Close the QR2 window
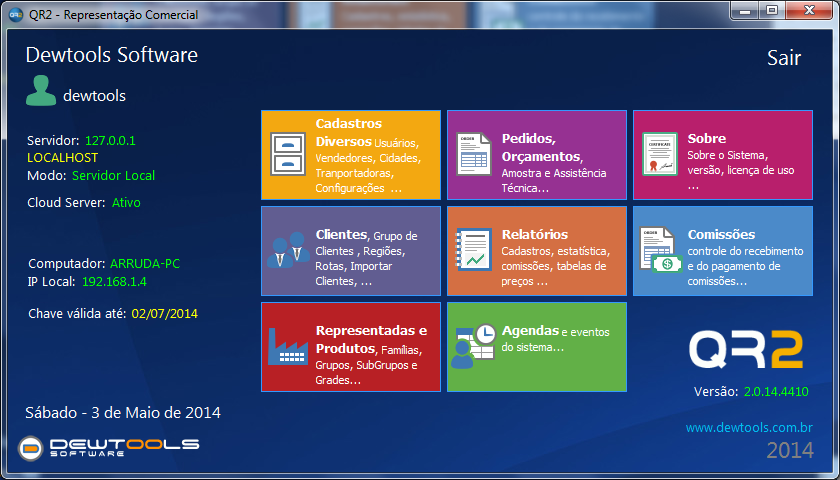 [808, 10]
